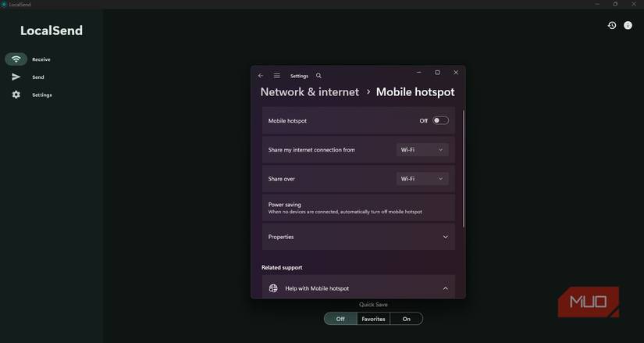Image resolution: width=644 pixels, height=343 pixels.
Task: Open LocalSend Settings gear icon
Action: tap(16, 95)
